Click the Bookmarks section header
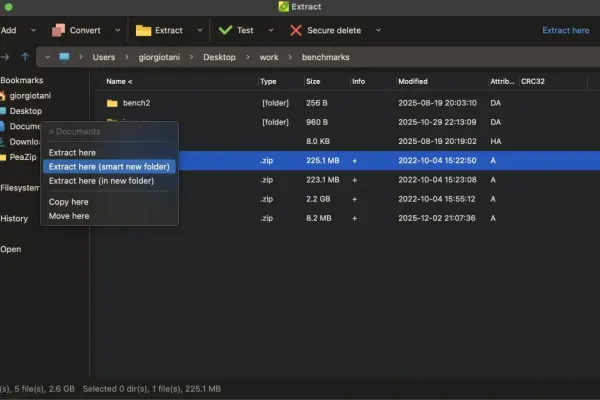Image resolution: width=600 pixels, height=400 pixels. (x=22, y=80)
